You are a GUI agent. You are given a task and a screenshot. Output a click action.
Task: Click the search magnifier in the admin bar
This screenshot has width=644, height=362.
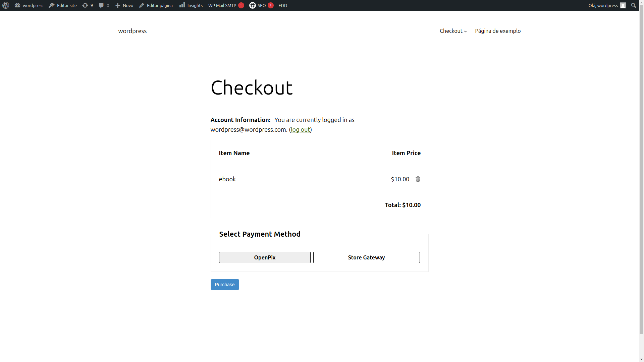point(634,5)
